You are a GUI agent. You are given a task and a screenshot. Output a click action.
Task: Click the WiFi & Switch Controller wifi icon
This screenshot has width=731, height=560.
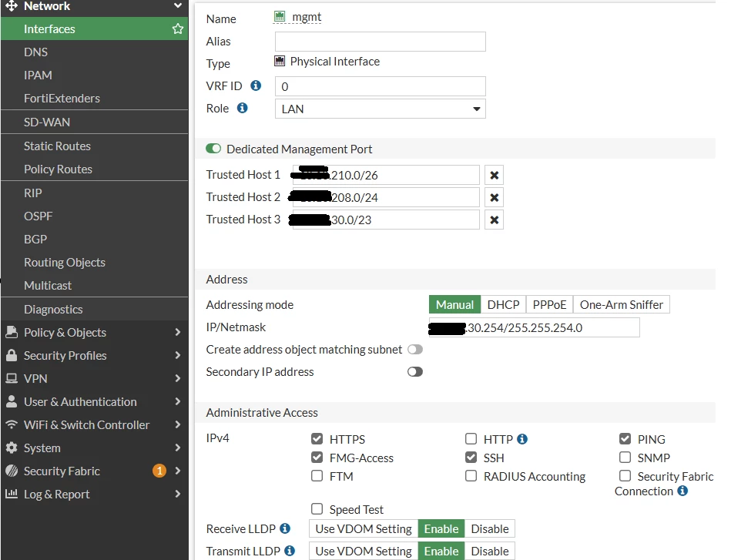[12, 424]
